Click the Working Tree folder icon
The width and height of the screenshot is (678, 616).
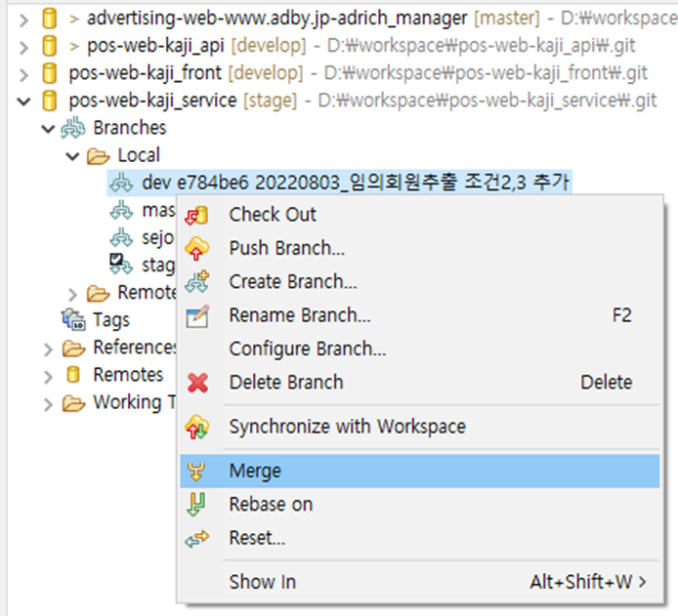tap(73, 403)
